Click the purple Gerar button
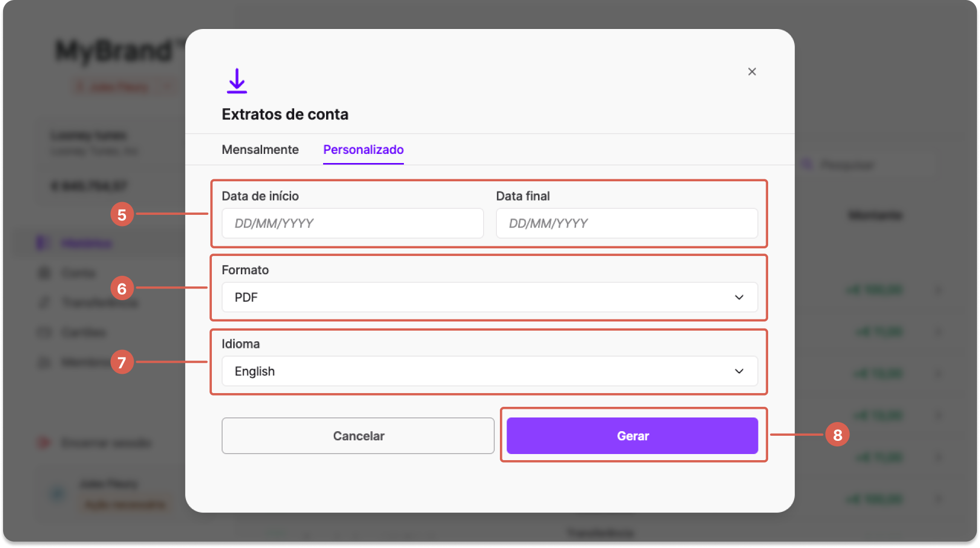 [x=633, y=436]
